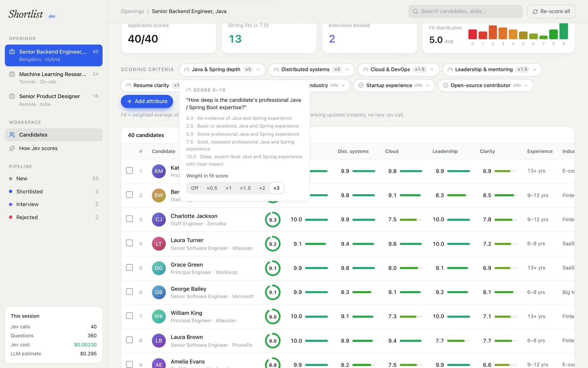Click briefcase icon of Senior Product Designer

coord(12,96)
